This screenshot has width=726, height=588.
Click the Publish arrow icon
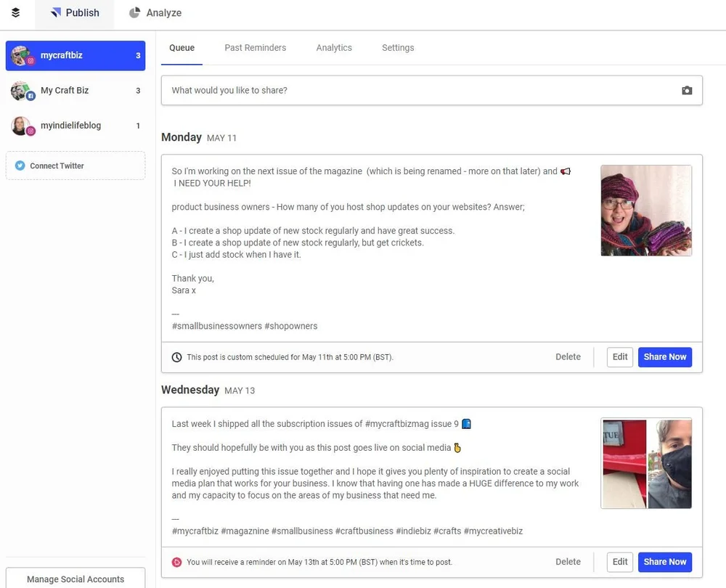coord(56,12)
